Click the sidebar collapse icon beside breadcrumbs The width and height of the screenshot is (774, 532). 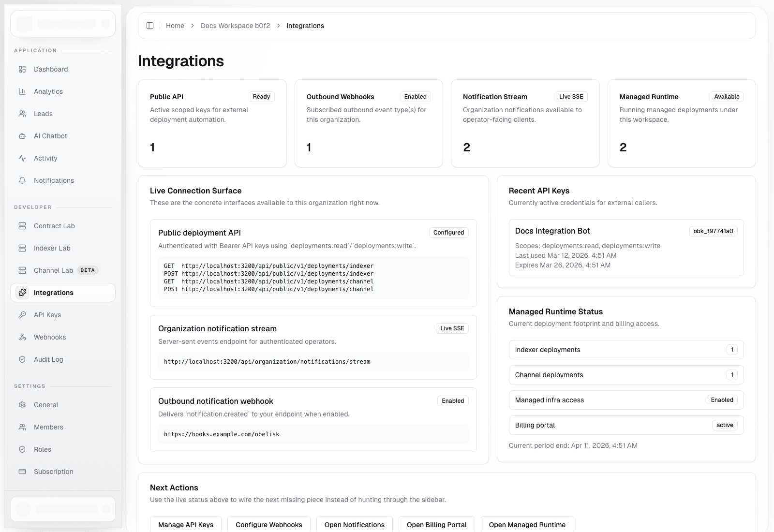150,26
